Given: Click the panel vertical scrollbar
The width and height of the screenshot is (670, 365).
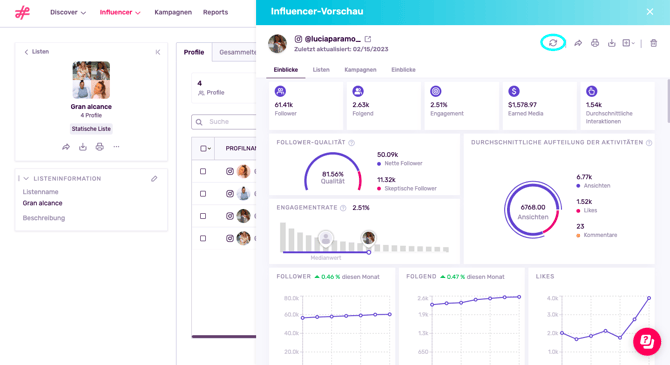Looking at the screenshot, I should point(668,100).
